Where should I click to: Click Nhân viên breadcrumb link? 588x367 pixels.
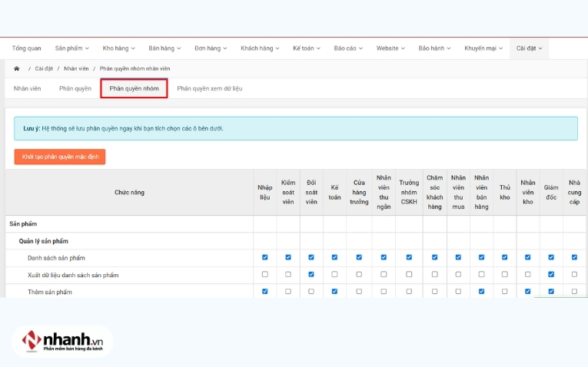click(x=76, y=68)
